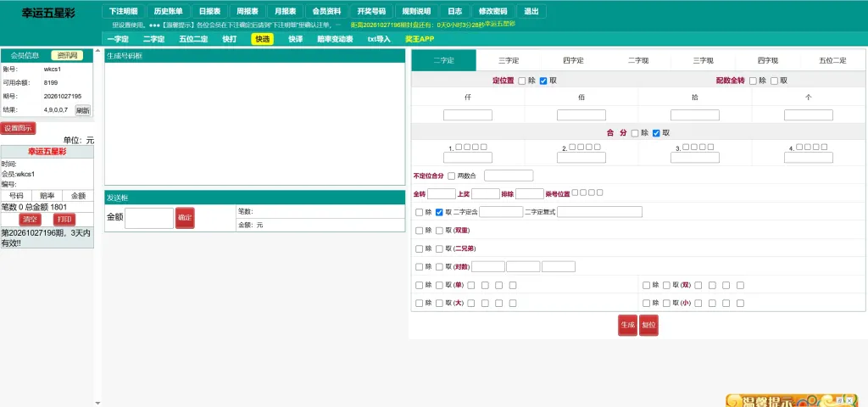This screenshot has width=868, height=407.
Task: Click 退出 to log out
Action: 531,11
